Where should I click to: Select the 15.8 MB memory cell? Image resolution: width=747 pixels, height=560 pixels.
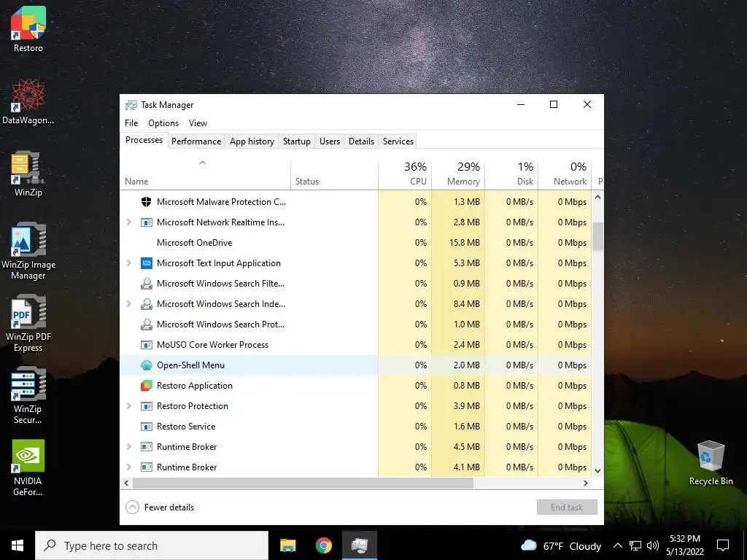(458, 243)
